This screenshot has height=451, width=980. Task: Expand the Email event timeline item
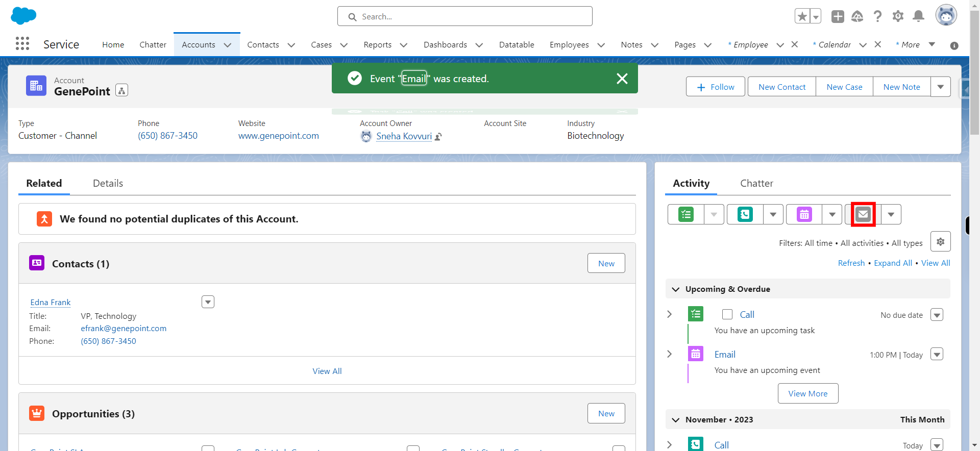(x=670, y=354)
